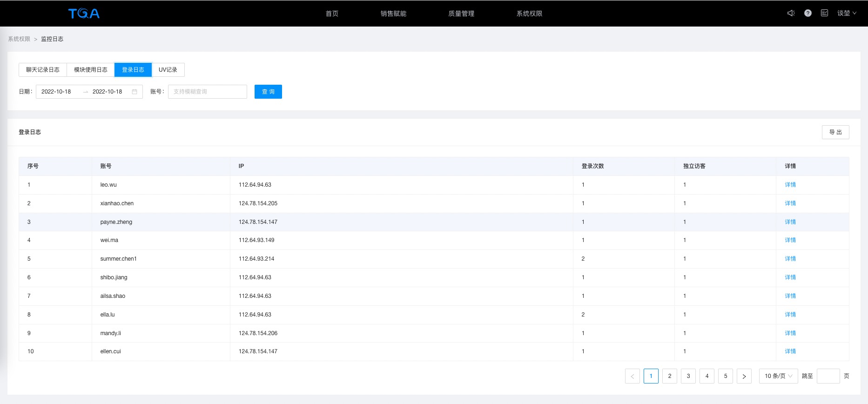Open 详情 for xianhao.chen
Viewport: 868px width, 404px height.
click(790, 203)
